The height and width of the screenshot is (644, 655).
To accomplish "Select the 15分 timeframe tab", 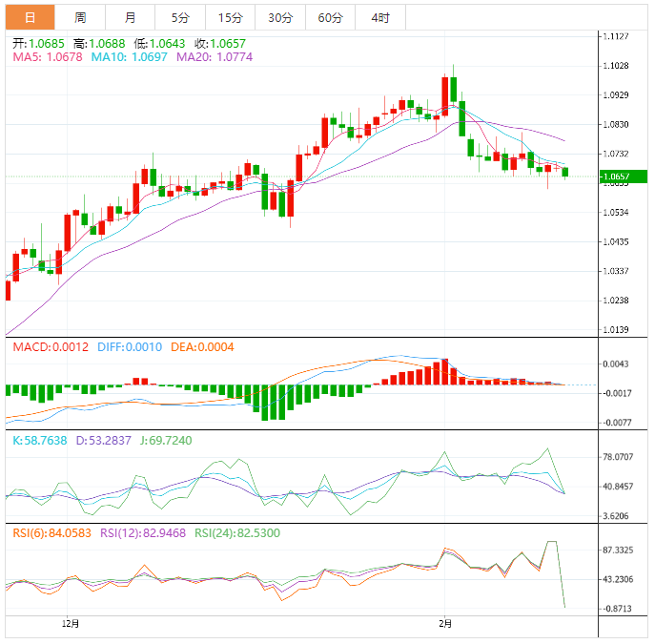I will pos(230,17).
